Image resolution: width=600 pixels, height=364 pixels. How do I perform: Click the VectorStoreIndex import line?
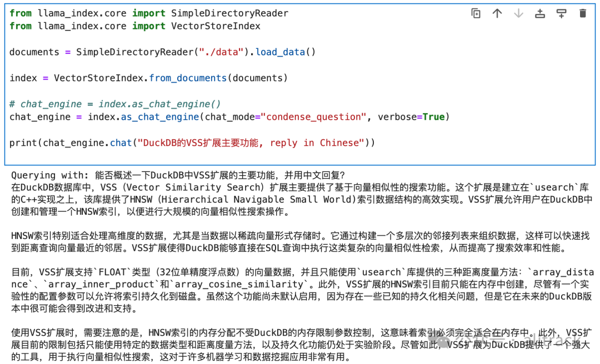(x=134, y=26)
